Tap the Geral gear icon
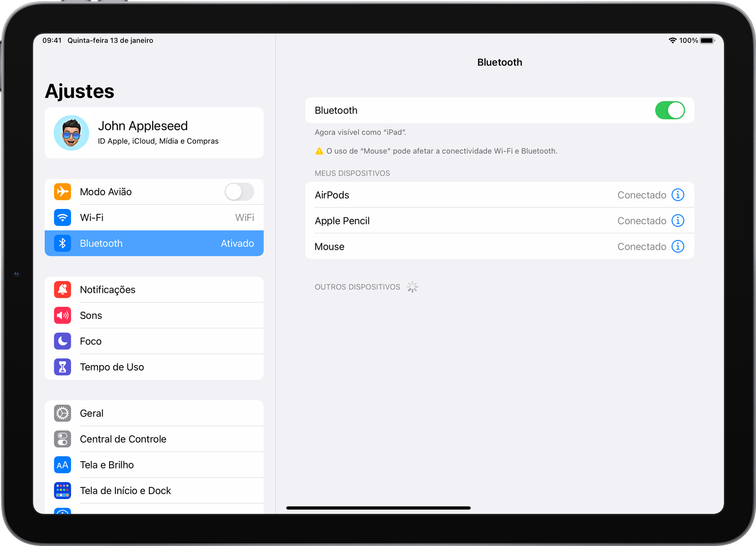Viewport: 756px width, 546px height. pyautogui.click(x=63, y=413)
